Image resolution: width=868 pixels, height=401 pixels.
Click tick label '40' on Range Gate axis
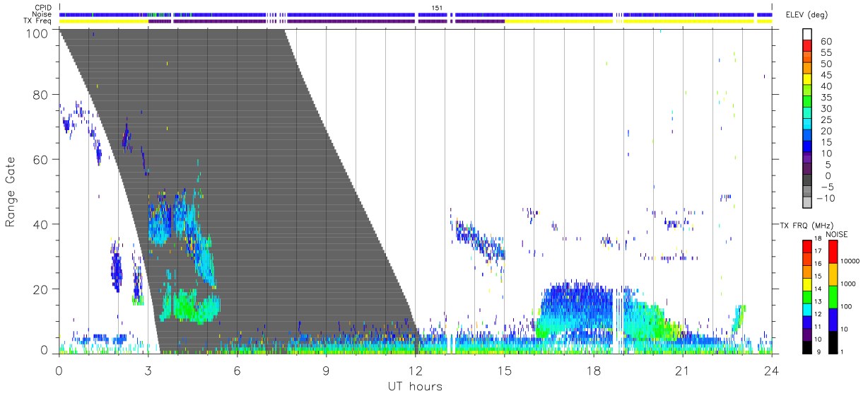pos(41,224)
